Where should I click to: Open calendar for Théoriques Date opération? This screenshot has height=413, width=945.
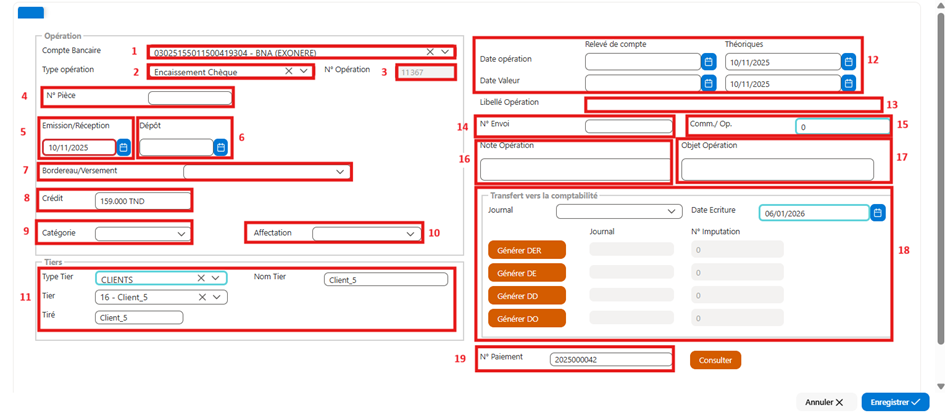click(849, 61)
